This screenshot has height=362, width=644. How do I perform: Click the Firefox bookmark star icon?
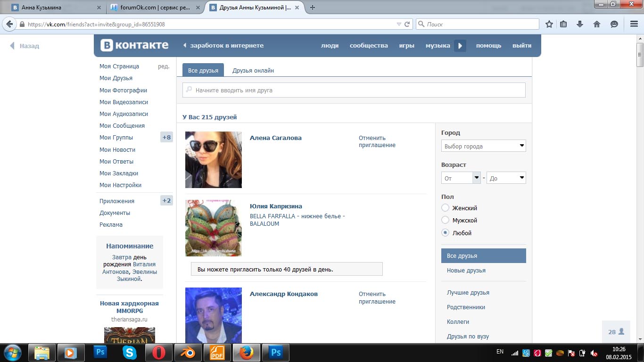pyautogui.click(x=549, y=24)
